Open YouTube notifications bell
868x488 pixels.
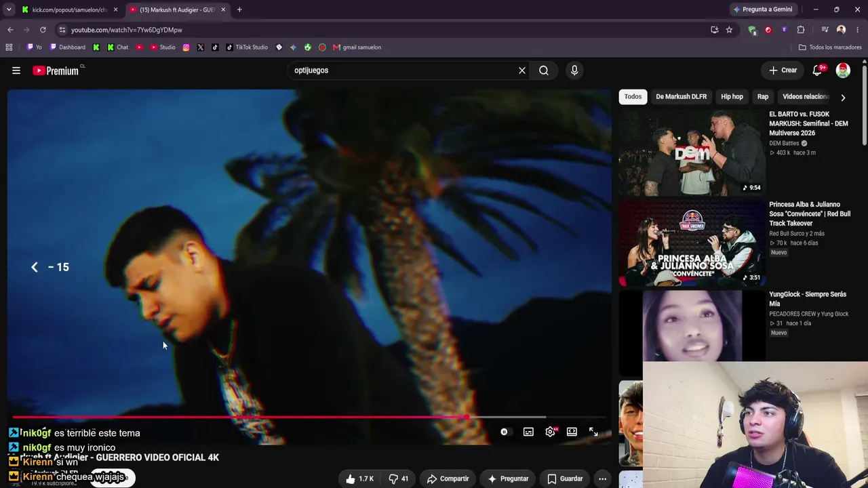[818, 70]
